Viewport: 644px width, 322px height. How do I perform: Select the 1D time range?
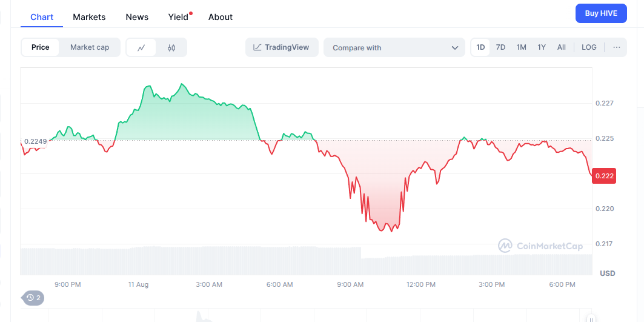[480, 47]
